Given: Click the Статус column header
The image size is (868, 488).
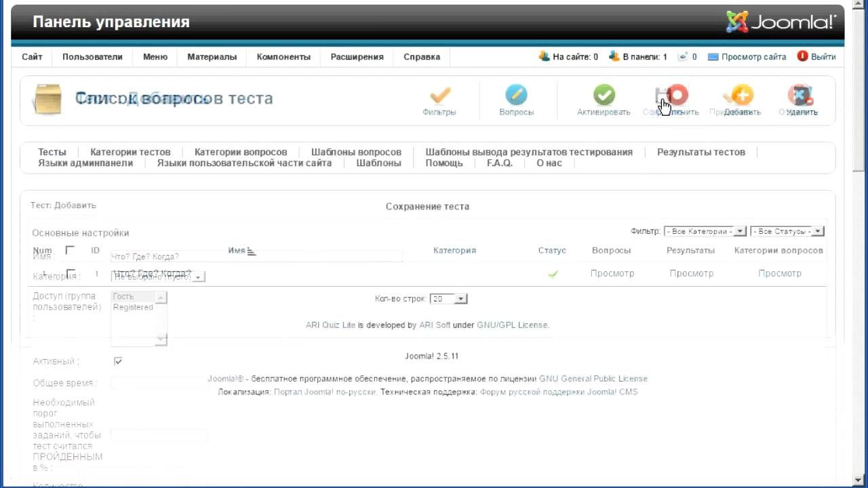Looking at the screenshot, I should (x=552, y=250).
